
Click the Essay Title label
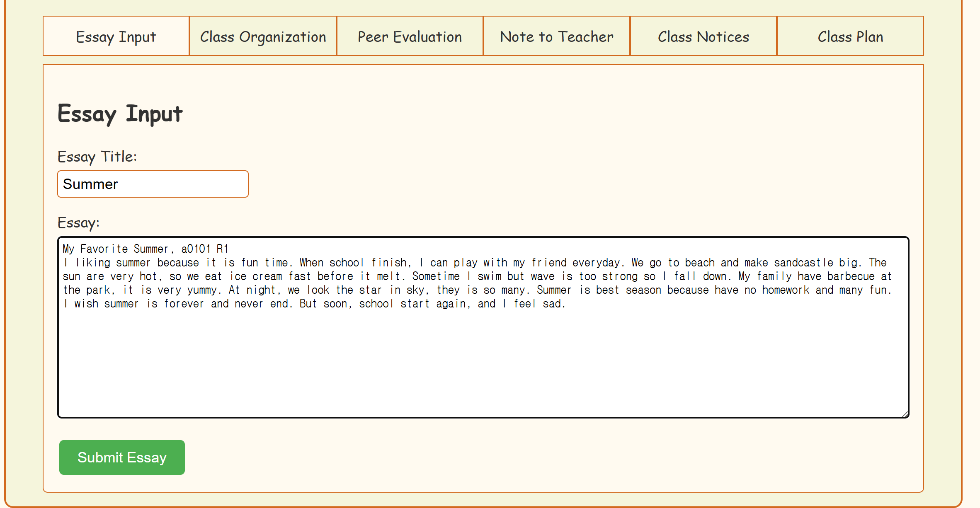[97, 157]
